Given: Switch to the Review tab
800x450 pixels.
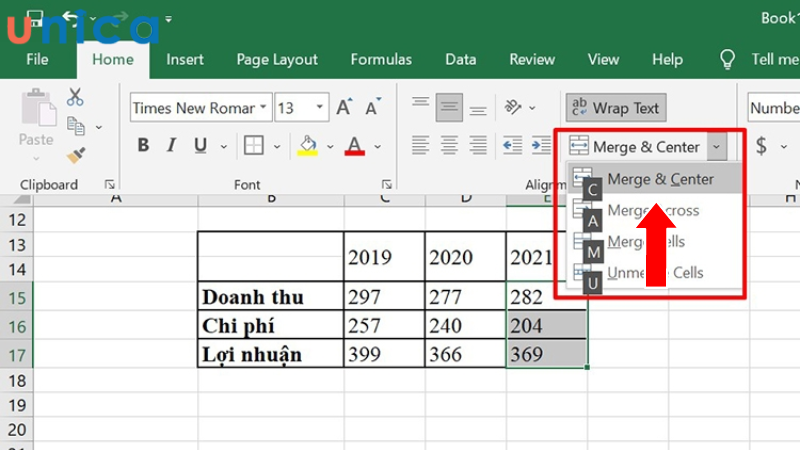Looking at the screenshot, I should click(532, 60).
